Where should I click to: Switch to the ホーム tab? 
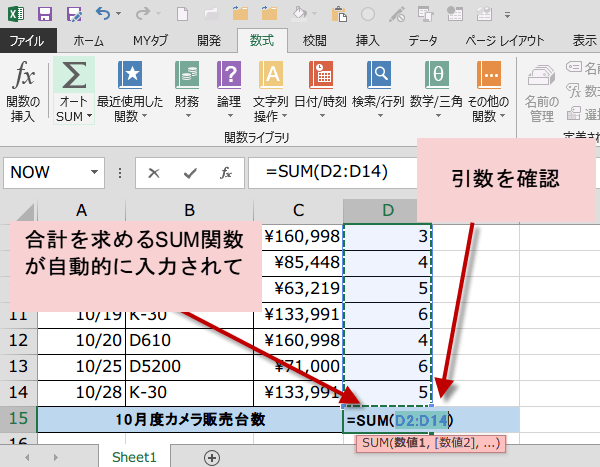tap(89, 41)
